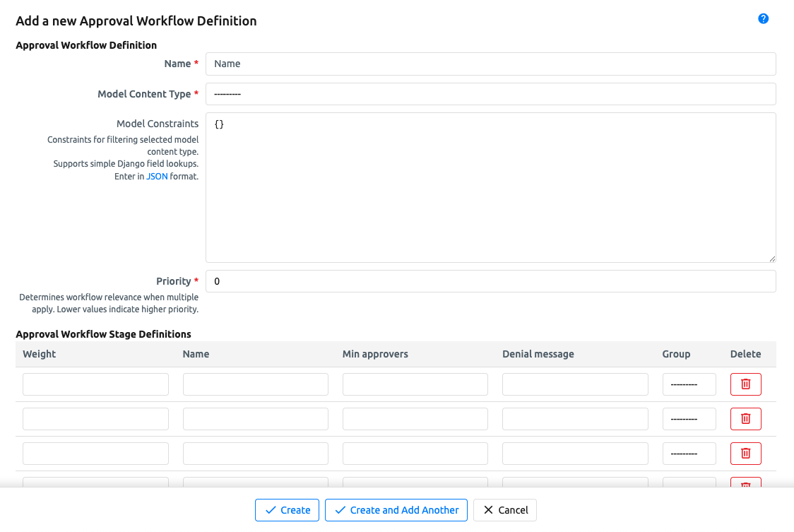Click the blue help question mark icon
794x532 pixels.
click(x=763, y=19)
